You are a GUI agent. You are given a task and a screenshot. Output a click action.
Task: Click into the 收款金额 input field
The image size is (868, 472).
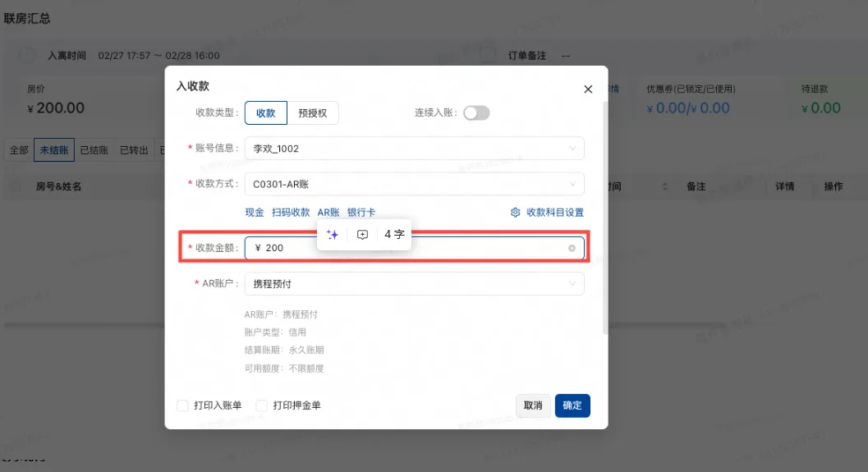coord(414,248)
